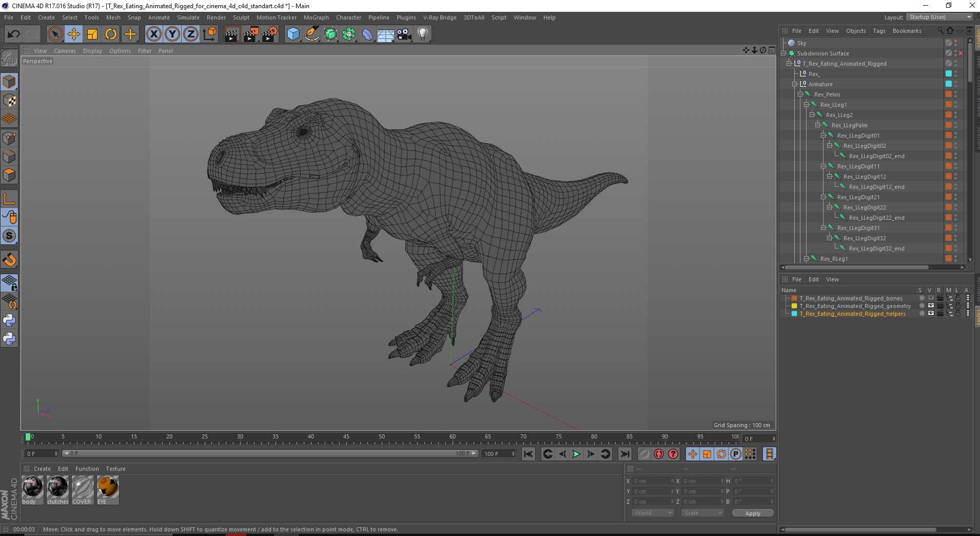980x536 pixels.
Task: Go to start of animation
Action: [x=528, y=454]
